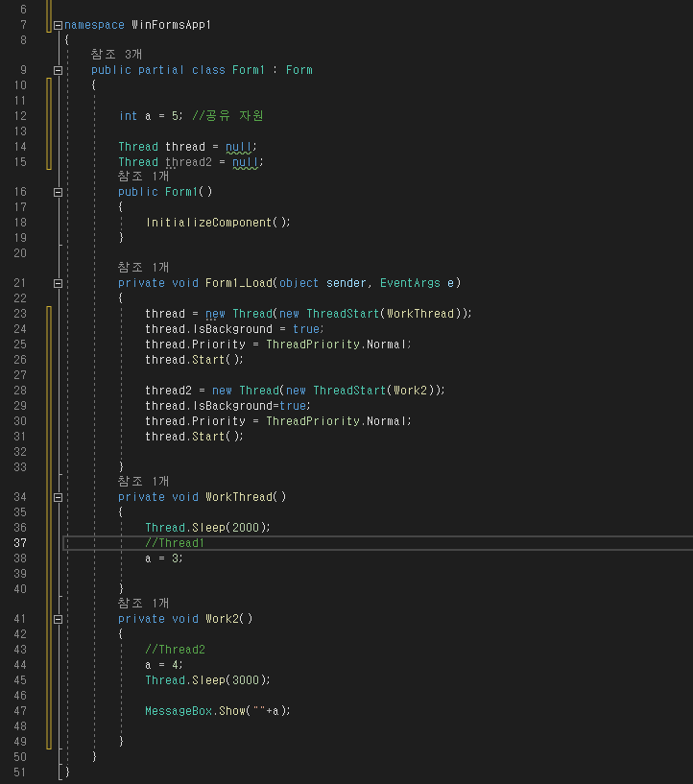Click line number 37 in the gutter
This screenshot has height=784, width=693.
[20, 543]
